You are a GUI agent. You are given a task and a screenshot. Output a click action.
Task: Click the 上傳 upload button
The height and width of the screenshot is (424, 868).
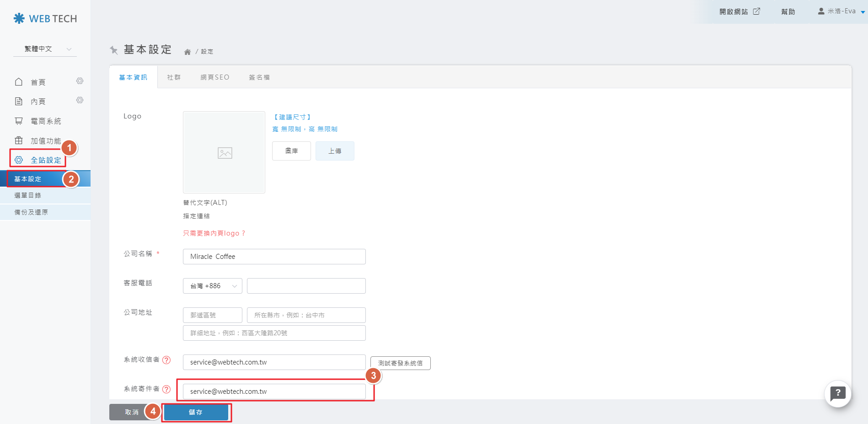[x=335, y=151]
